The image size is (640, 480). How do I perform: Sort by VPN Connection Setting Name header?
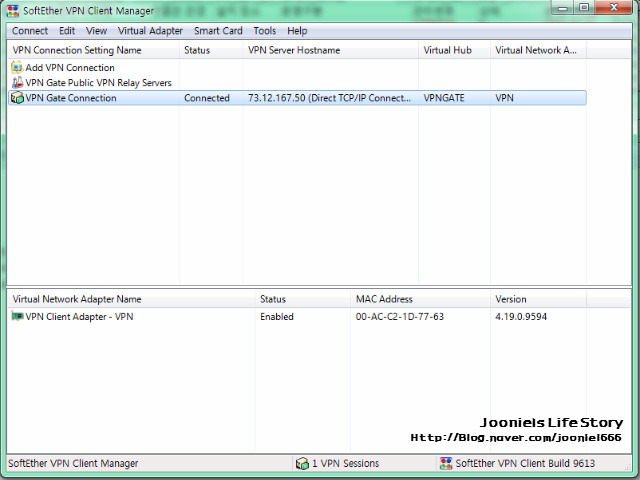coord(93,50)
